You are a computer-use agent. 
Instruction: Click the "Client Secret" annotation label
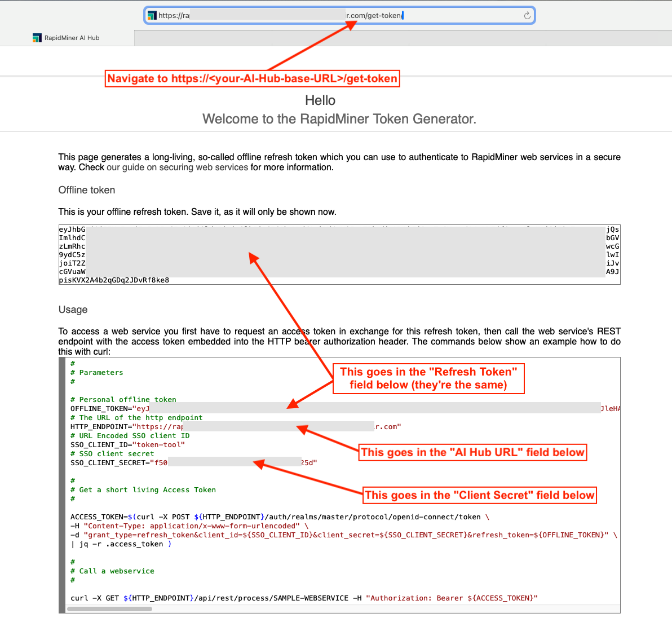(479, 495)
